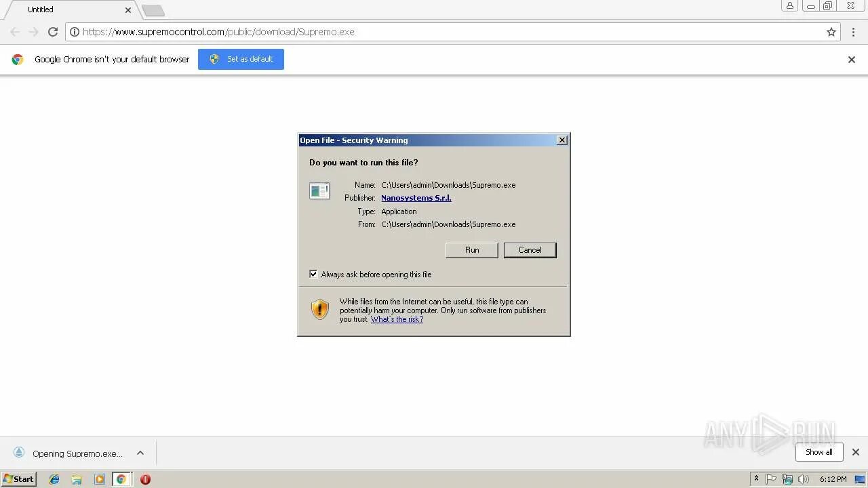Reload the page with refresh icon
The height and width of the screenshot is (488, 868).
pos(53,32)
